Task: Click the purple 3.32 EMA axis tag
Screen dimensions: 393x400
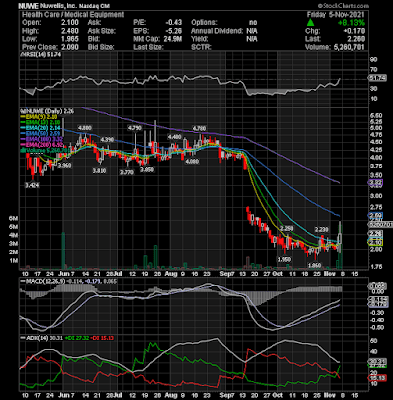Action: click(x=376, y=182)
